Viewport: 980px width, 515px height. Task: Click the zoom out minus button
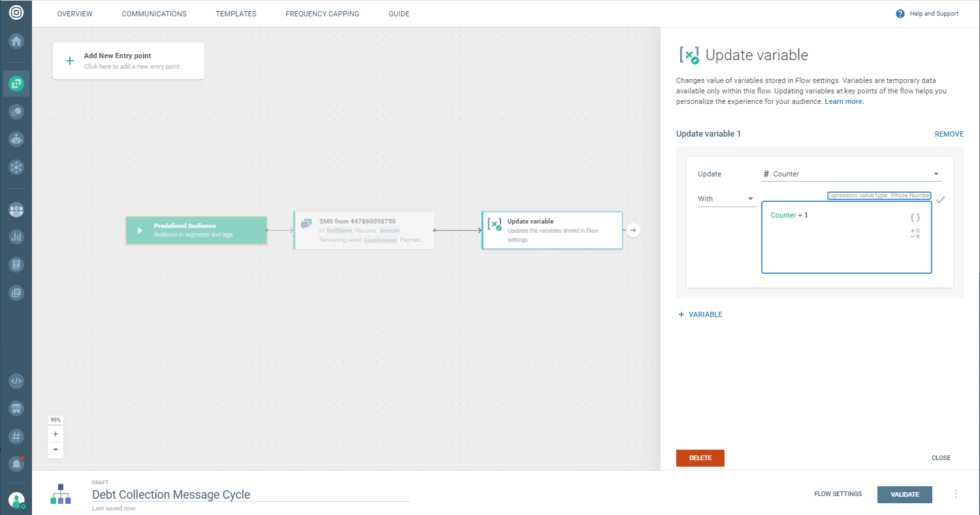point(56,450)
